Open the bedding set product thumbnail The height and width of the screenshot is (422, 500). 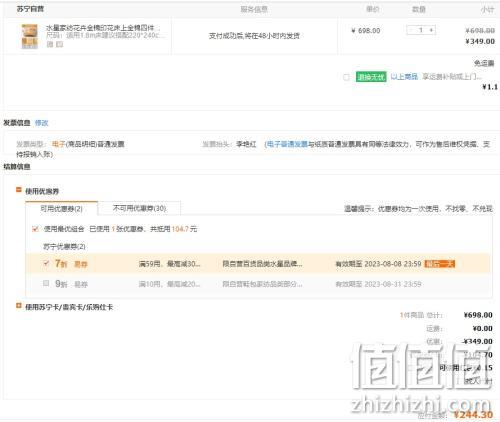30,36
